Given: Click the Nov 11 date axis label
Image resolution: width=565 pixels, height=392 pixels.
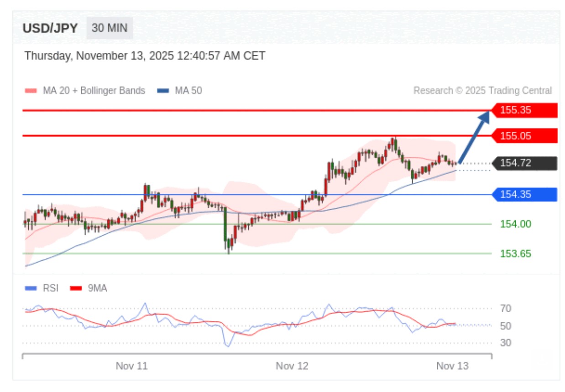Looking at the screenshot, I should click(x=131, y=366).
